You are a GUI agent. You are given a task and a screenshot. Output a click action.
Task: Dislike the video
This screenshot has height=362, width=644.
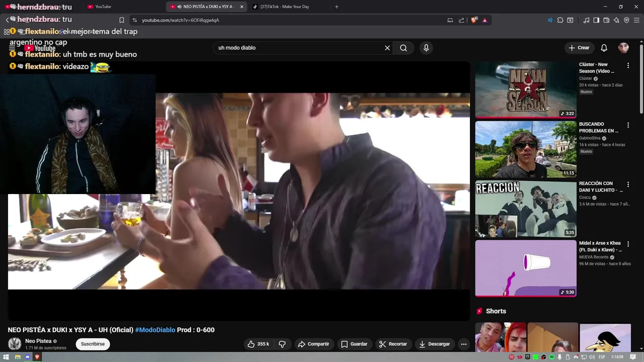tap(282, 344)
